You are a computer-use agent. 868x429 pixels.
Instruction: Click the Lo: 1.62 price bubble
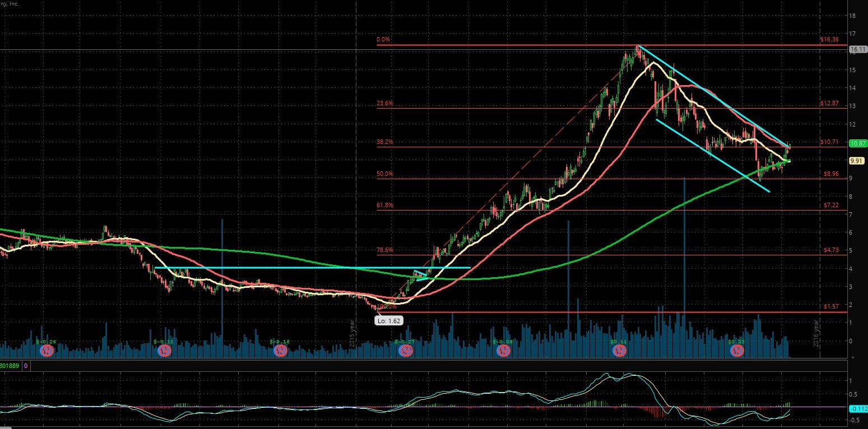coord(388,321)
